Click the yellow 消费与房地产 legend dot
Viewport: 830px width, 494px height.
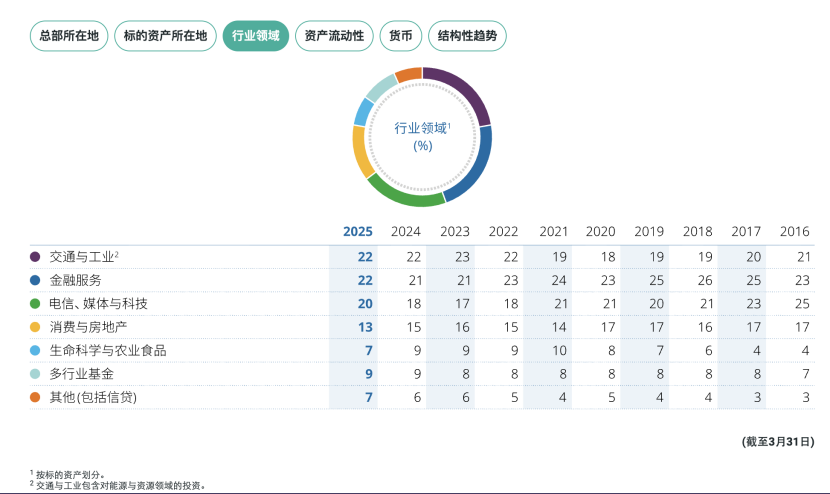(35, 327)
